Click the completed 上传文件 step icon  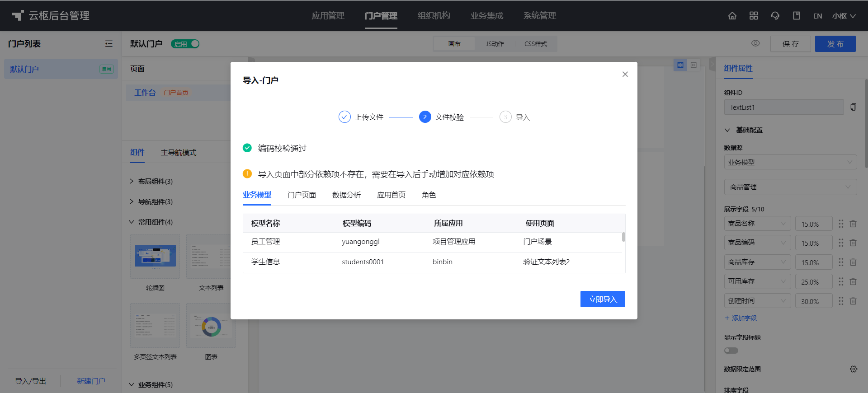point(344,117)
